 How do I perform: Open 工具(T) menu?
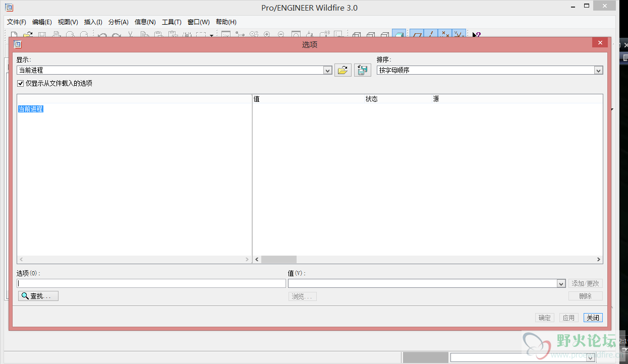pos(172,22)
